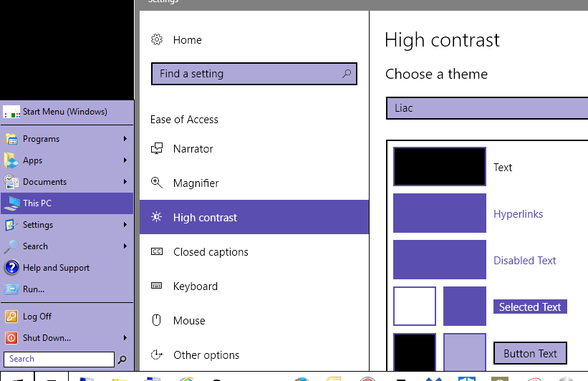Pick the Disabled Text color swatch
588x381 pixels.
tap(440, 259)
